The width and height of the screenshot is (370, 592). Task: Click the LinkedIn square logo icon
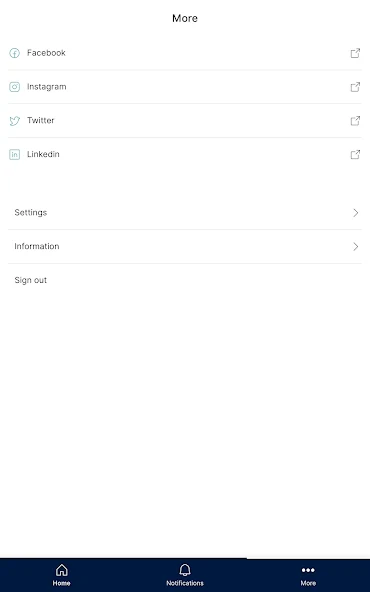[14, 154]
